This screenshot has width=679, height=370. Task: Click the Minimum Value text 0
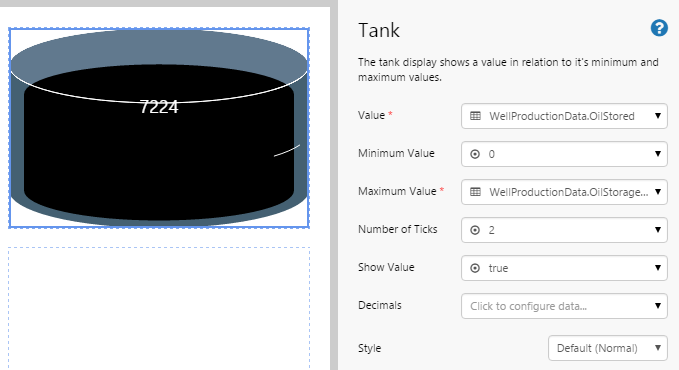tap(491, 154)
